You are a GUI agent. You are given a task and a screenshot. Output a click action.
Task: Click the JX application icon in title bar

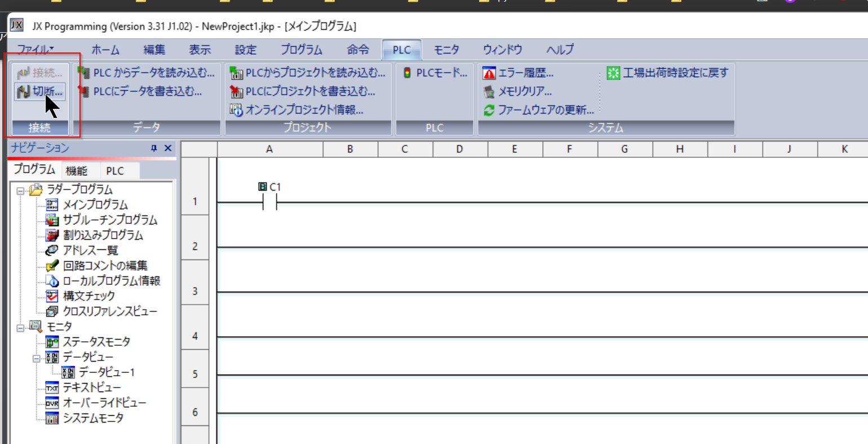[x=17, y=25]
